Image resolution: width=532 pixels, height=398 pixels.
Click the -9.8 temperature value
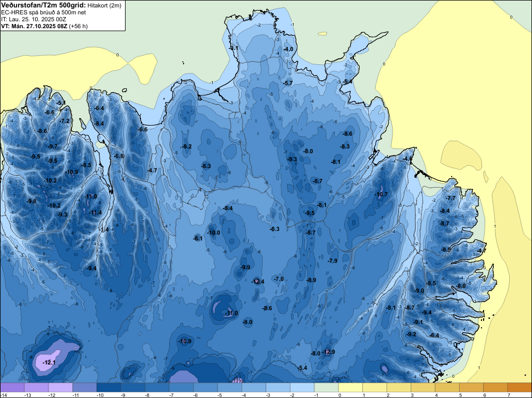pos(31,201)
